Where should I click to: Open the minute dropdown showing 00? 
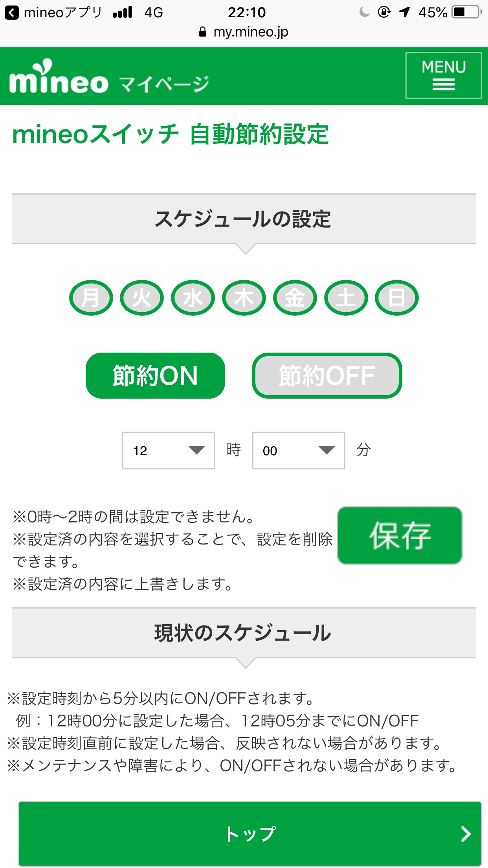[x=299, y=451]
